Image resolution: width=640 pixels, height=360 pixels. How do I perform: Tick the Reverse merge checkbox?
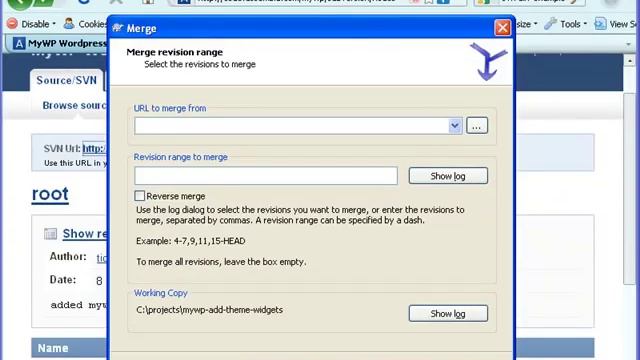[140, 196]
